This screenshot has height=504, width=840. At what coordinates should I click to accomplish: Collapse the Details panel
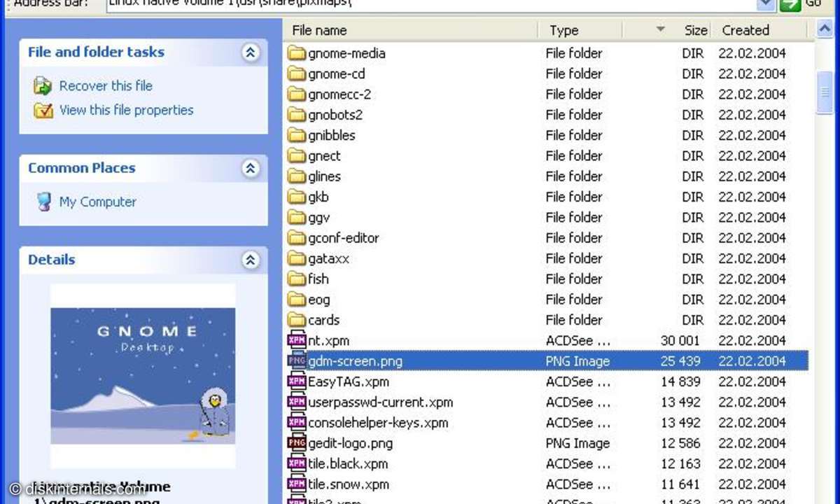[x=251, y=260]
